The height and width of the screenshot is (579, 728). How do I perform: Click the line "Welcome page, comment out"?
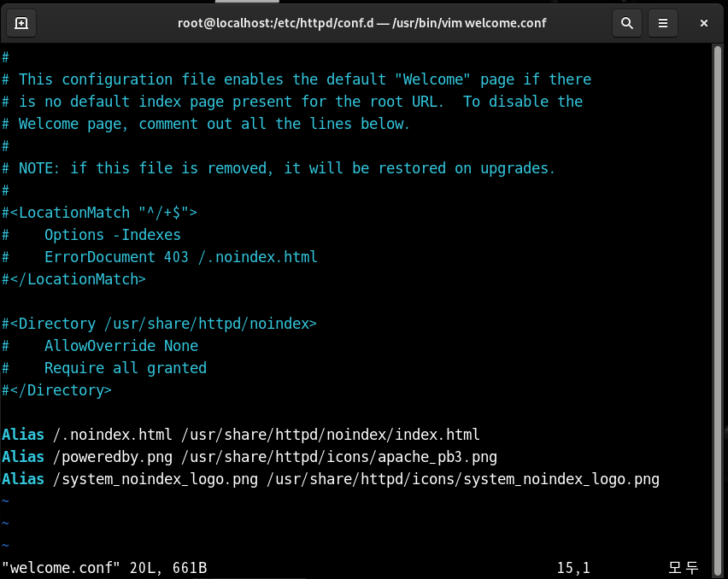coord(206,124)
